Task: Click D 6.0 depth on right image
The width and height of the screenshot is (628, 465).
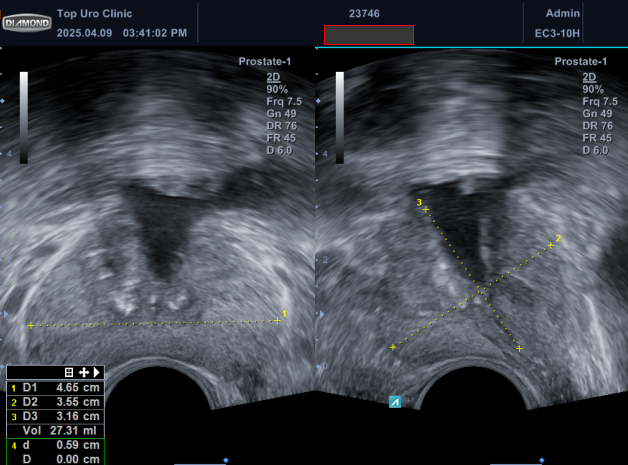Action: pyautogui.click(x=596, y=151)
